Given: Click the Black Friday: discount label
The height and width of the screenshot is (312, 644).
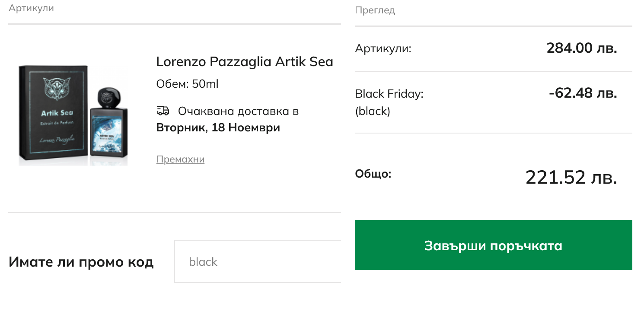Looking at the screenshot, I should click(x=389, y=94).
